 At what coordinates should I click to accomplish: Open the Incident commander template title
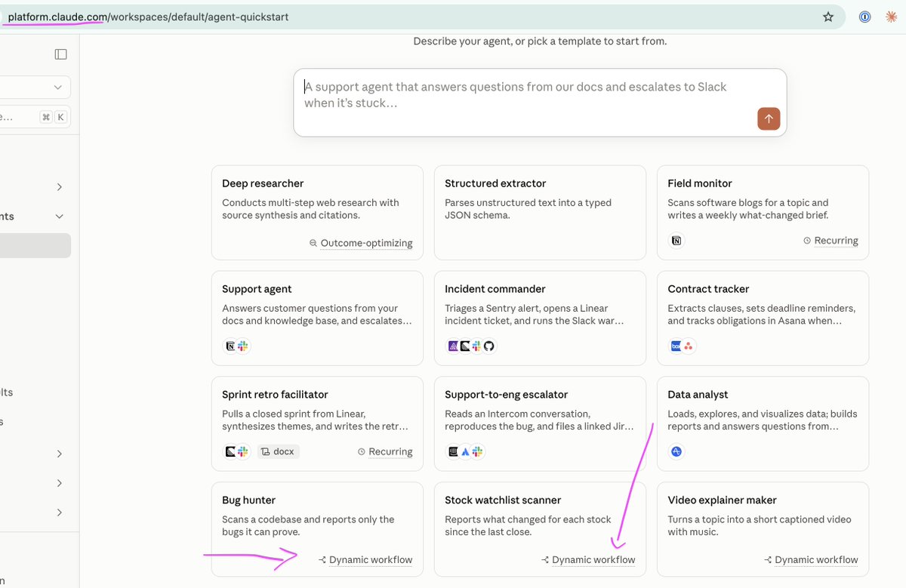495,289
